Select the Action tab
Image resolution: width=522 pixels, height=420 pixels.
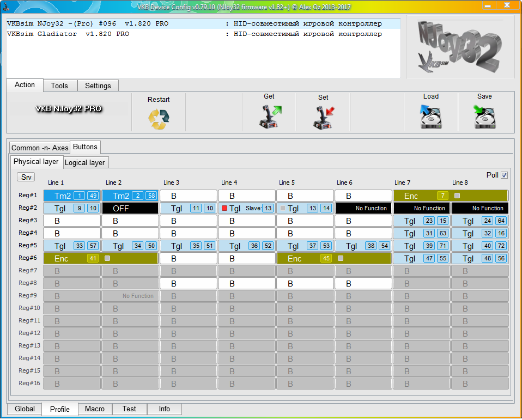[25, 85]
